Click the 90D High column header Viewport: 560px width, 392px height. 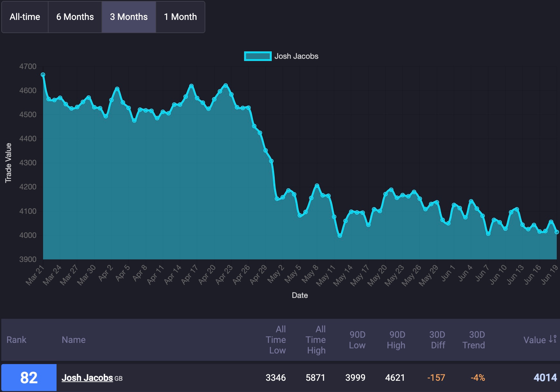tap(396, 340)
